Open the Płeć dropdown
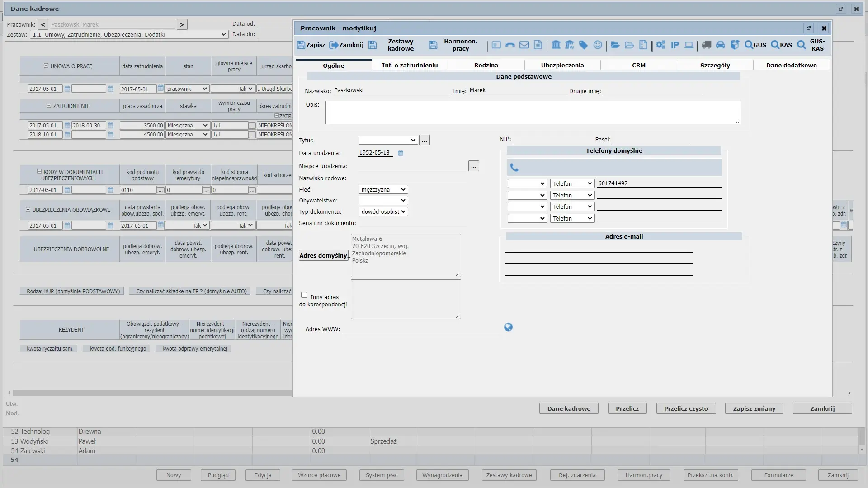 pos(383,190)
